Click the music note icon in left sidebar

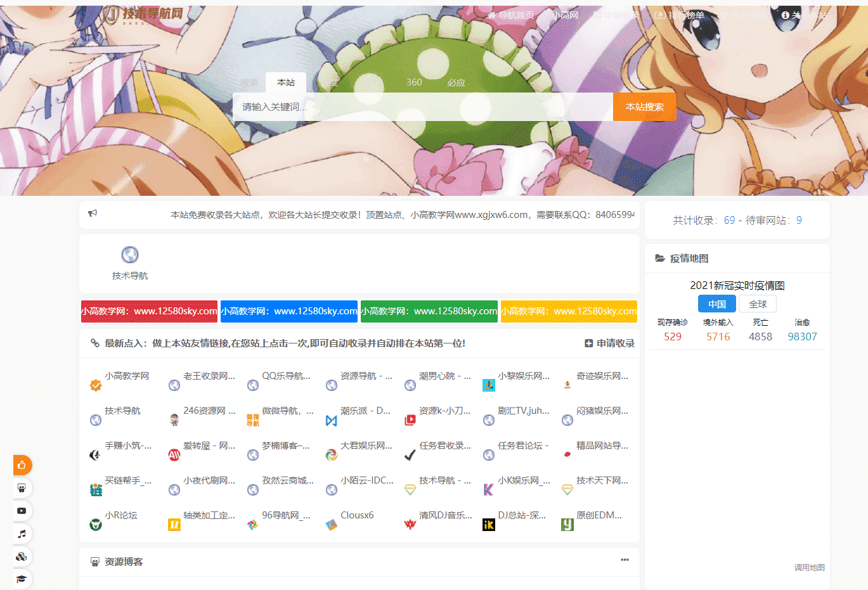coord(22,534)
